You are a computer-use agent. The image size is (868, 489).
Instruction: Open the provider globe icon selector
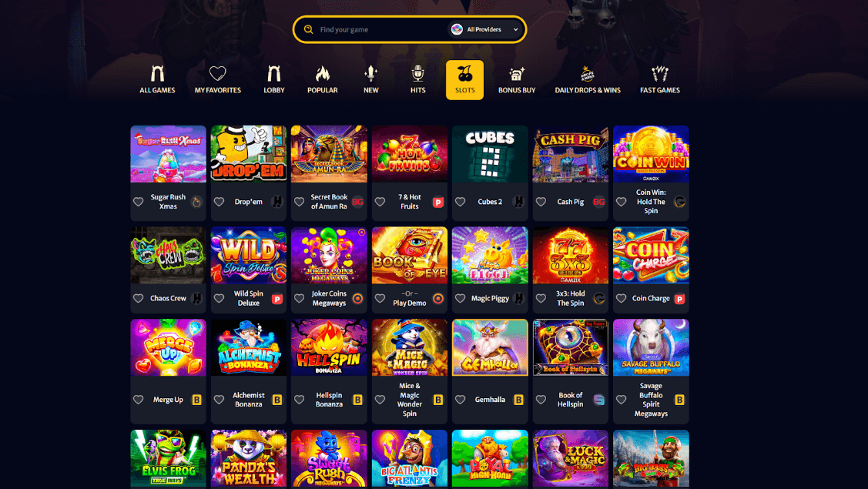click(457, 29)
